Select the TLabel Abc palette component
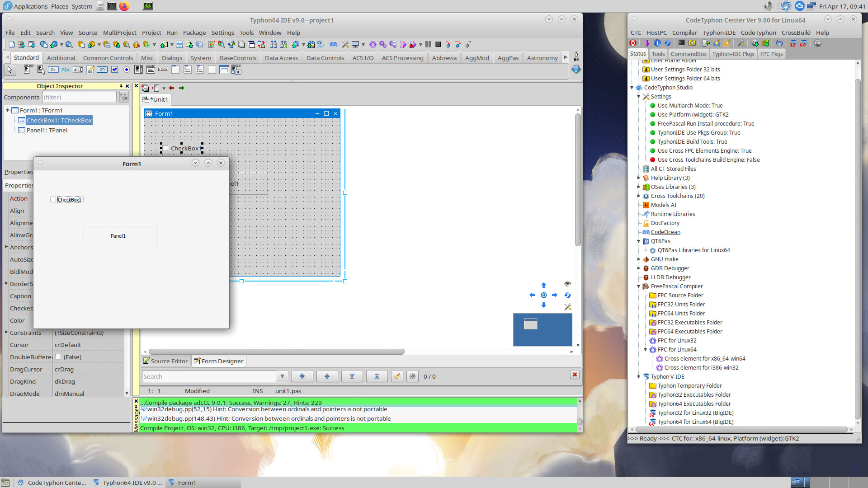Screen dimensions: 868x488 tap(66, 70)
